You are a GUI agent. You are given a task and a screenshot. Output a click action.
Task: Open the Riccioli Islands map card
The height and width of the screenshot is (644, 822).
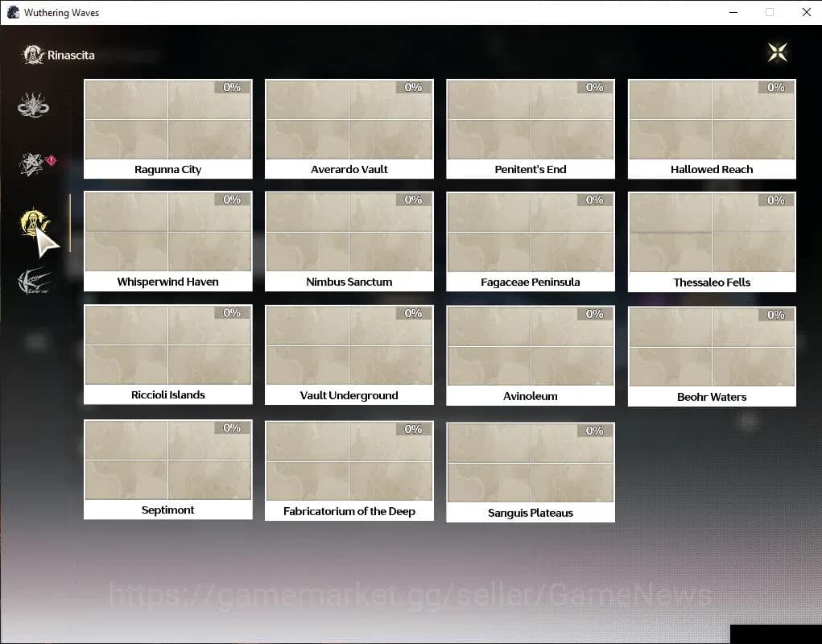click(x=168, y=354)
